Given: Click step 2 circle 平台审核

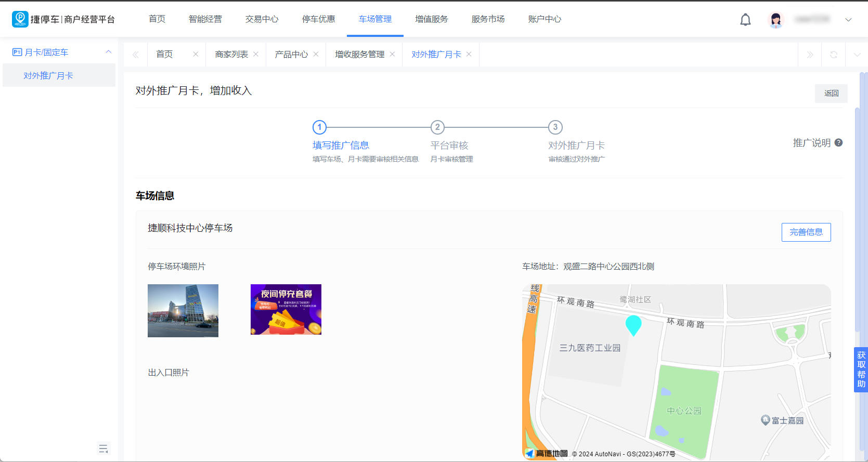Looking at the screenshot, I should [437, 127].
